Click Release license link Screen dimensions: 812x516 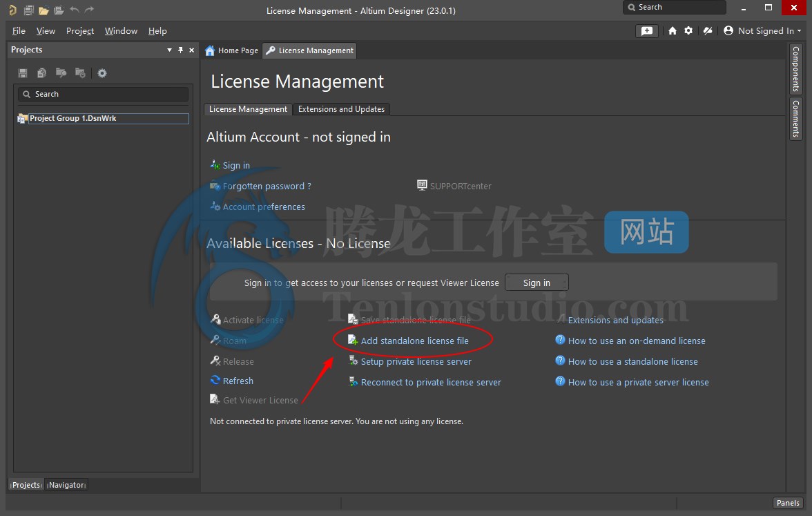coord(238,362)
